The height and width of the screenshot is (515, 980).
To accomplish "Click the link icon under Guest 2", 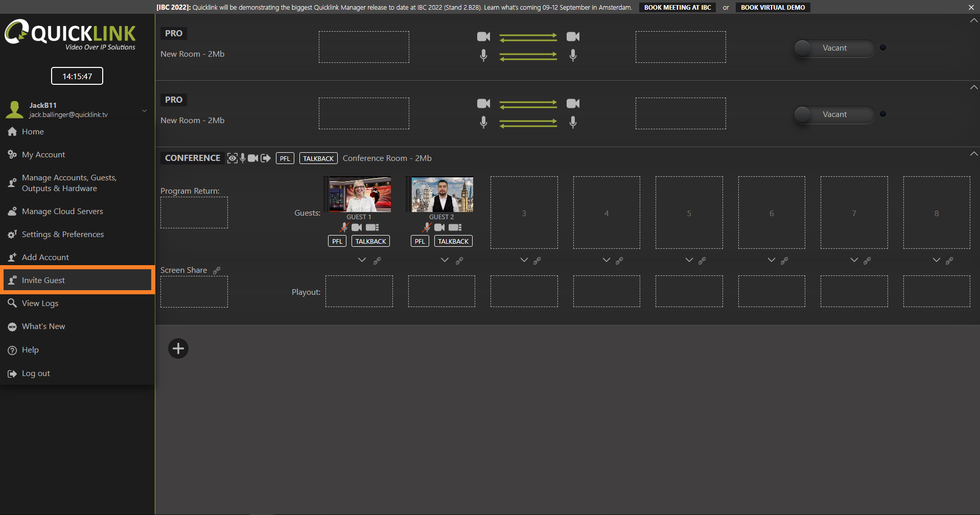I will (459, 261).
